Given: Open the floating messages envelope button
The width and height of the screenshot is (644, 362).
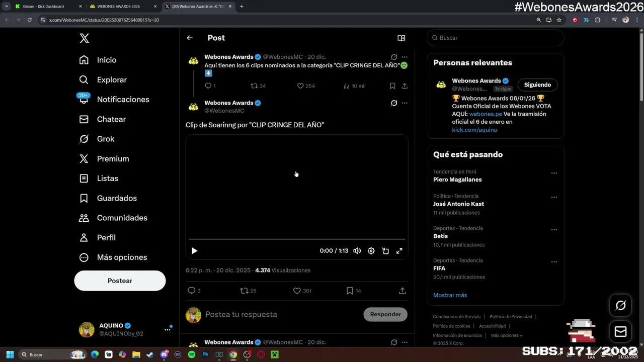Looking at the screenshot, I should [x=620, y=332].
